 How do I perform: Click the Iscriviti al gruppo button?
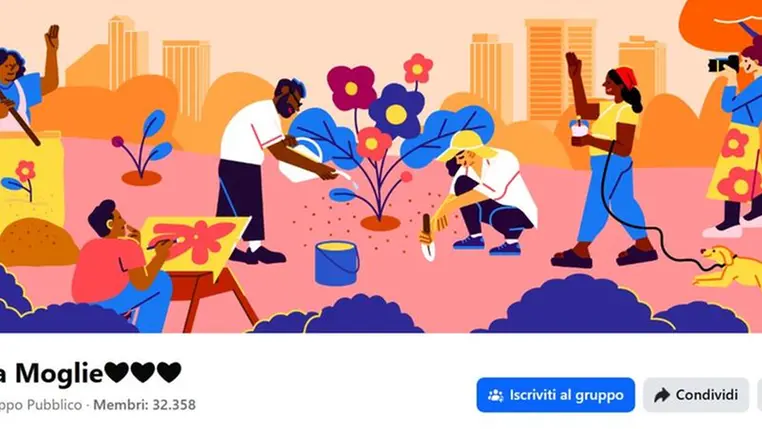tap(555, 395)
